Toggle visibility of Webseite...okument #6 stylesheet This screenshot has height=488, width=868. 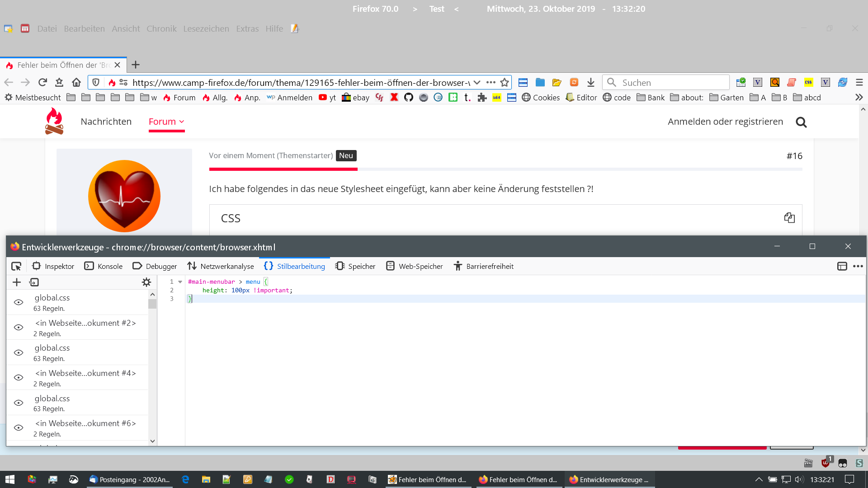(x=19, y=428)
